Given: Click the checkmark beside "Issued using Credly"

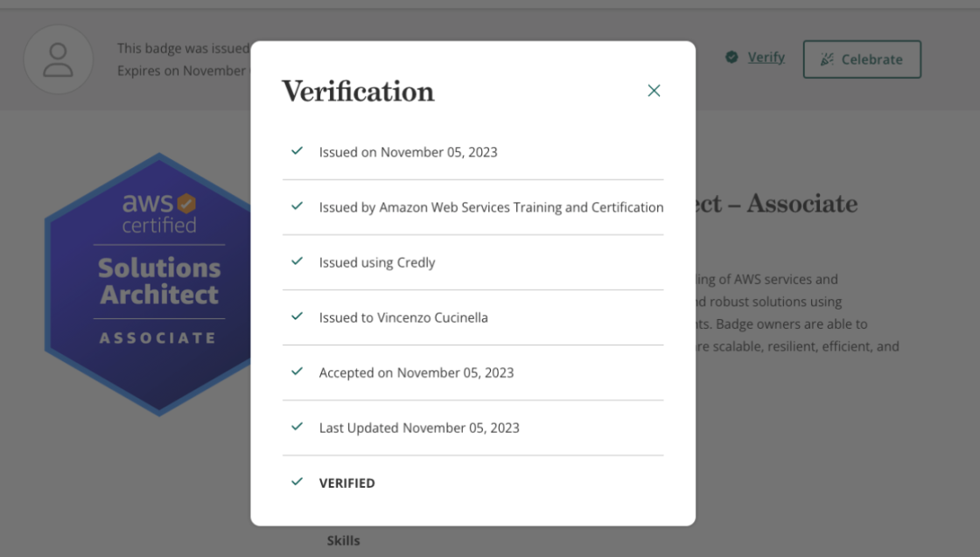Looking at the screenshot, I should tap(296, 262).
